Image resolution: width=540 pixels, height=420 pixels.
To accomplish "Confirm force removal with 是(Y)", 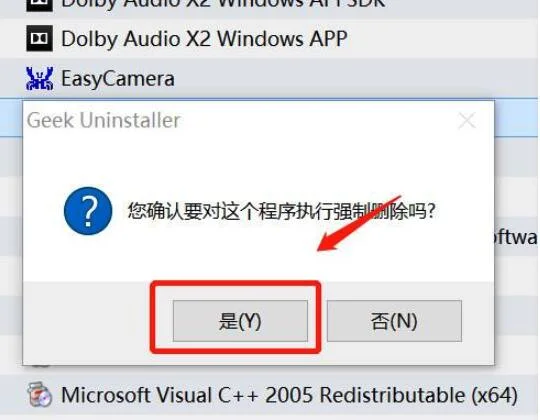I will tap(240, 321).
